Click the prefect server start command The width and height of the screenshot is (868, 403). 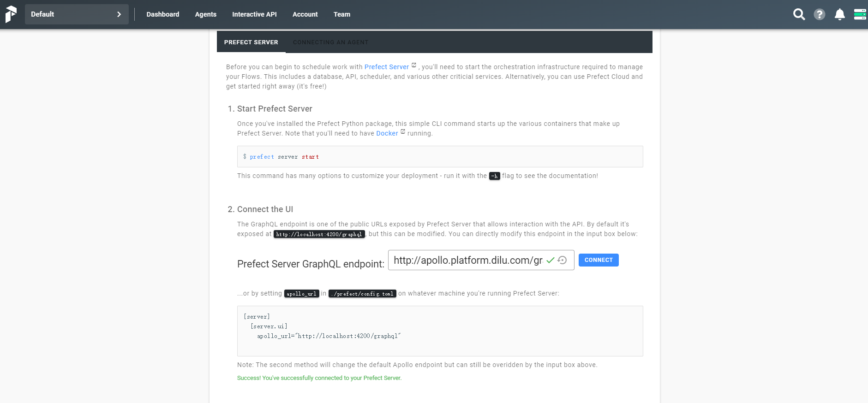click(281, 157)
